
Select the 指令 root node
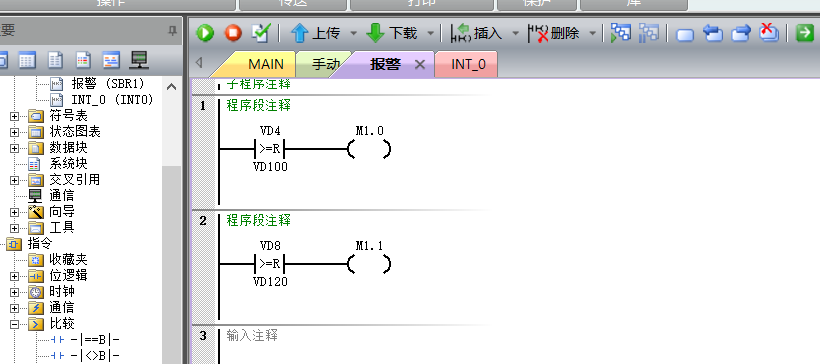[x=40, y=243]
